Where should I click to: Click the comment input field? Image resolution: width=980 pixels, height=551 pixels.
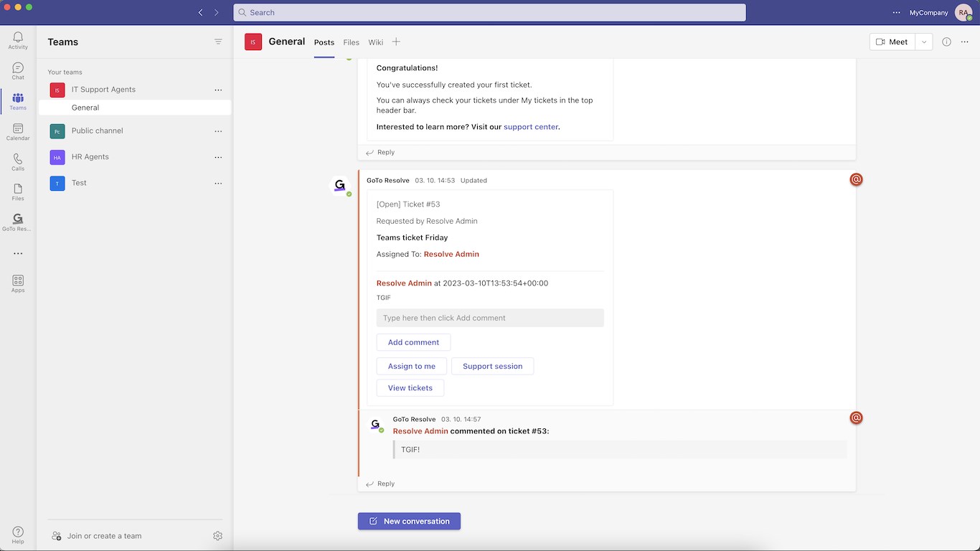tap(490, 318)
